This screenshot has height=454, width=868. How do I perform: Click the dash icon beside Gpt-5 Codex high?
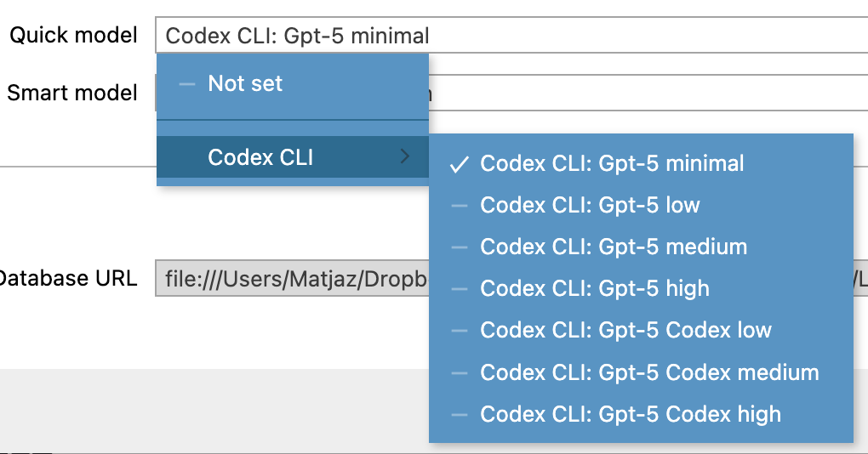tap(460, 415)
